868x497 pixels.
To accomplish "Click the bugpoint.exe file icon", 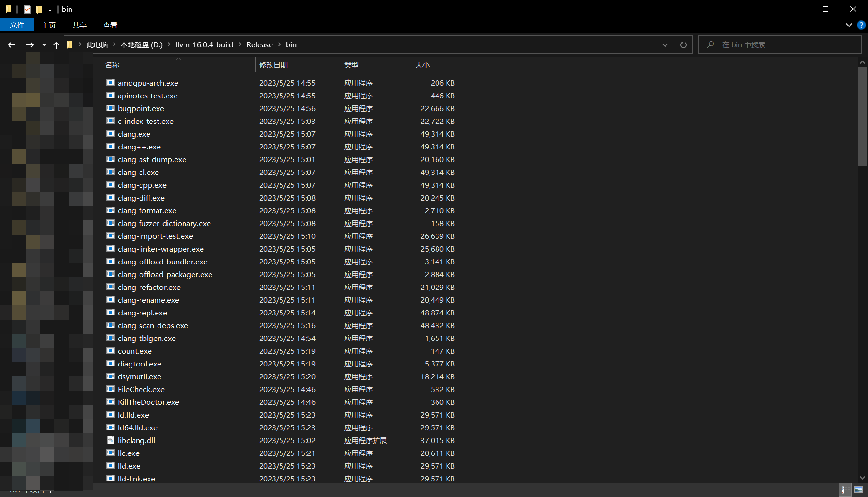I will (x=111, y=108).
